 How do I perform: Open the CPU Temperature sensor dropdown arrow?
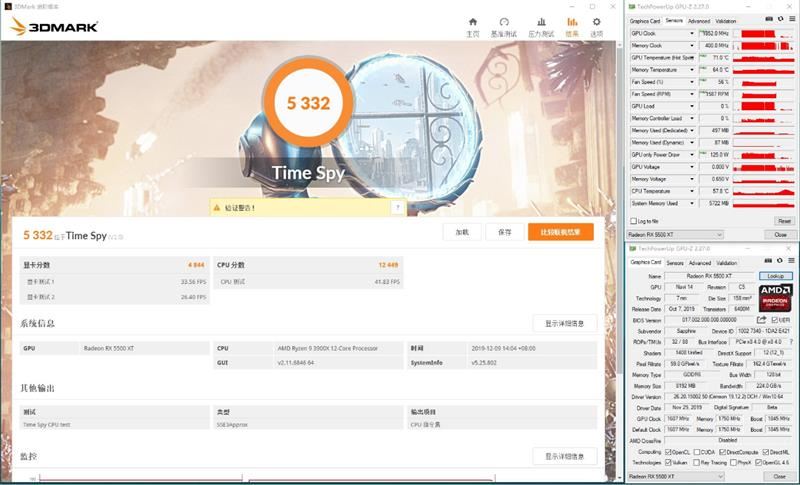pos(692,191)
